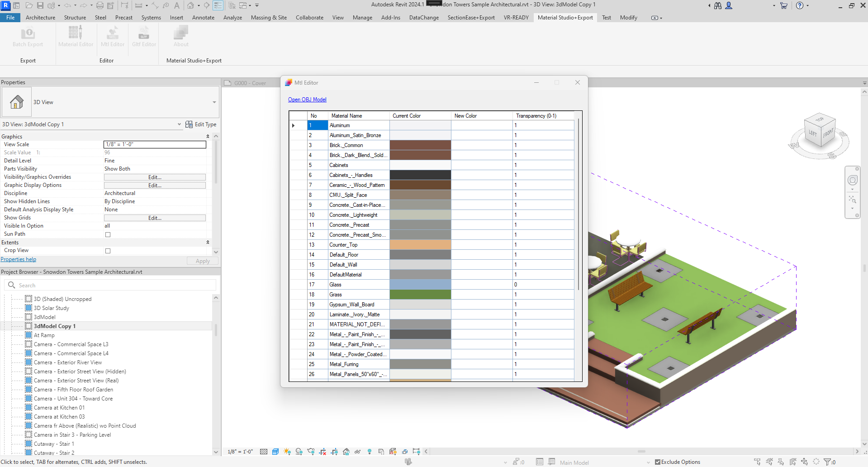Click the Apply button in Properties
Screen dimensions: 868x467
203,261
